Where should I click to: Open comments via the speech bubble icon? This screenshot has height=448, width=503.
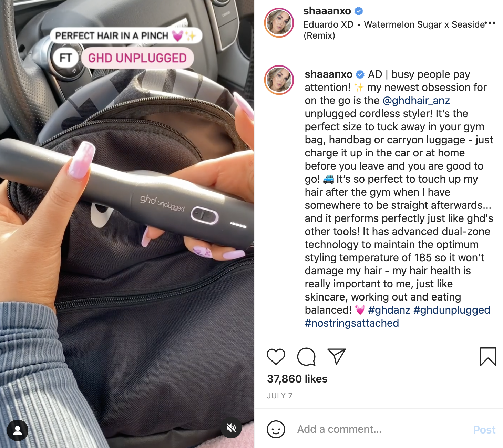click(x=306, y=357)
